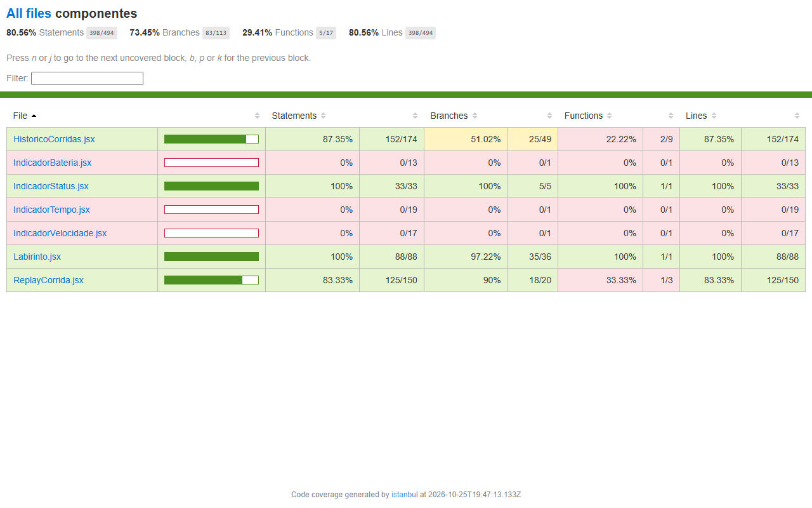Image resolution: width=812 pixels, height=508 pixels.
Task: Open IndicadorStatus.jsx file link
Action: (x=51, y=186)
